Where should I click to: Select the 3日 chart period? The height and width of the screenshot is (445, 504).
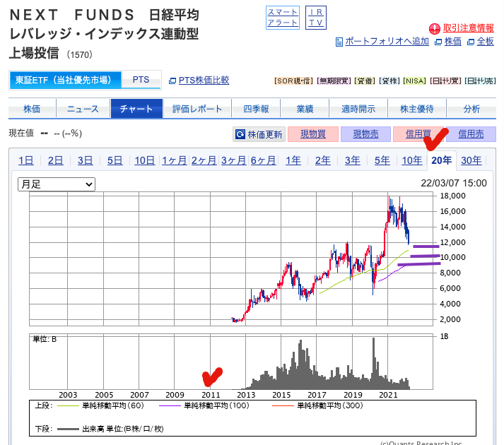tap(86, 160)
